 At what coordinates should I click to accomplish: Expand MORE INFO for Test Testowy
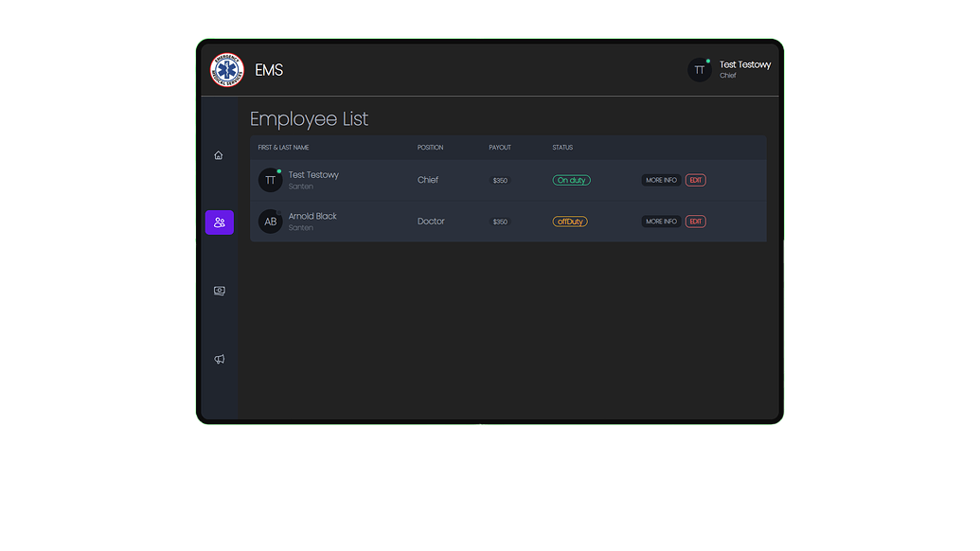pyautogui.click(x=660, y=180)
